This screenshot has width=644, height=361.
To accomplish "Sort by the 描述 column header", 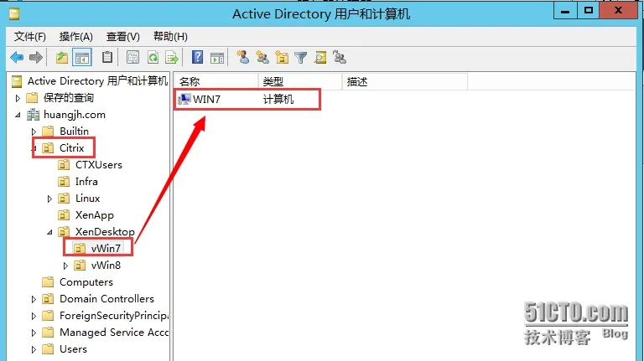I will click(405, 81).
